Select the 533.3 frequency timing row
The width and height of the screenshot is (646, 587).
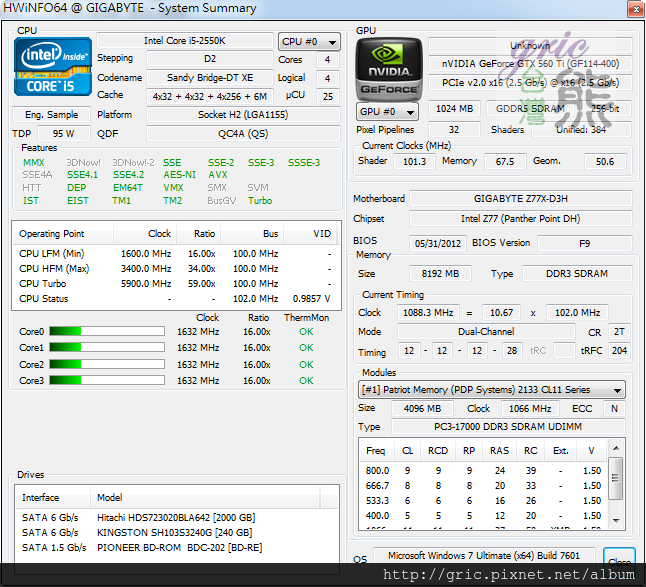point(483,500)
